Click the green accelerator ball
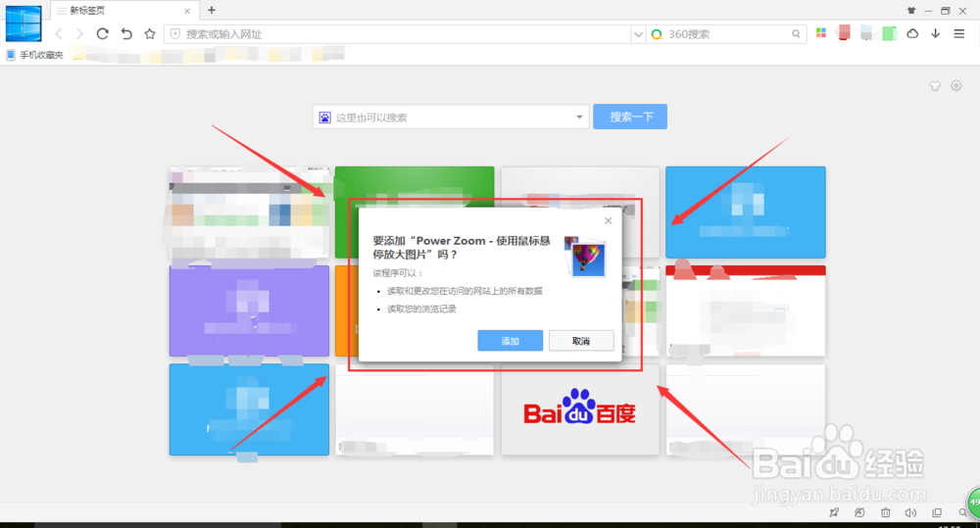The image size is (980, 528). (x=973, y=503)
